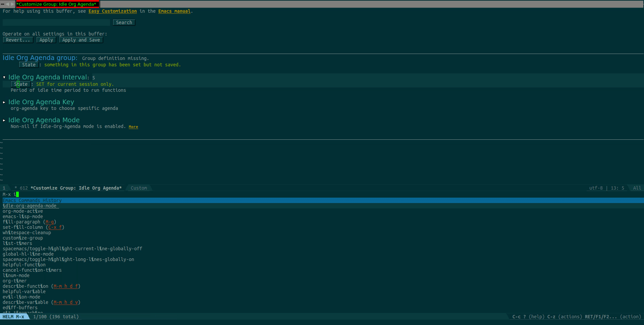This screenshot has height=325, width=644.
Task: Select whitespace-cleanup candidate
Action: 27,233
